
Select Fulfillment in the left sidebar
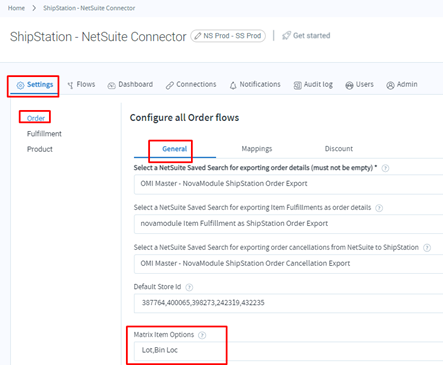[44, 134]
